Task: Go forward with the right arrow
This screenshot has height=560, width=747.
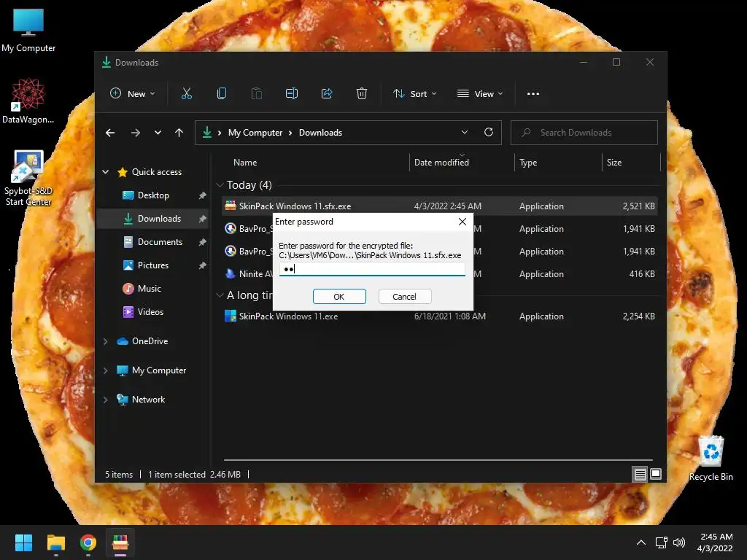Action: coord(135,133)
